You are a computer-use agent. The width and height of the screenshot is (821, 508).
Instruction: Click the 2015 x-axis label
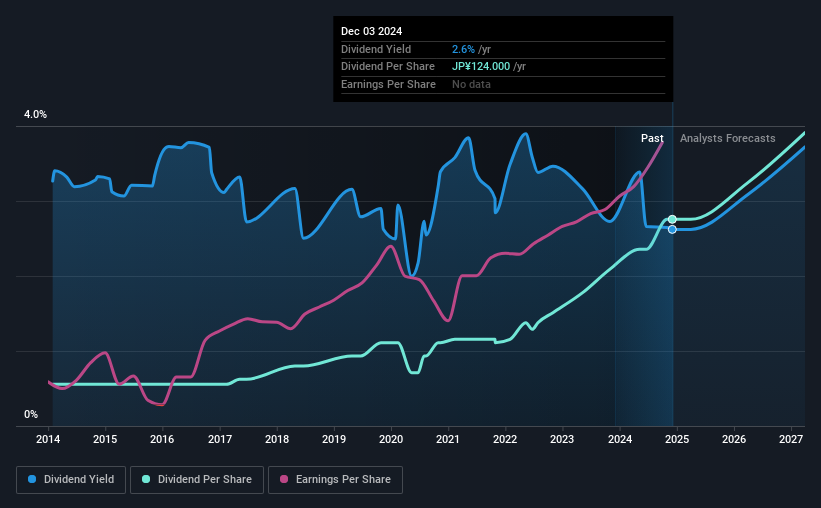105,439
